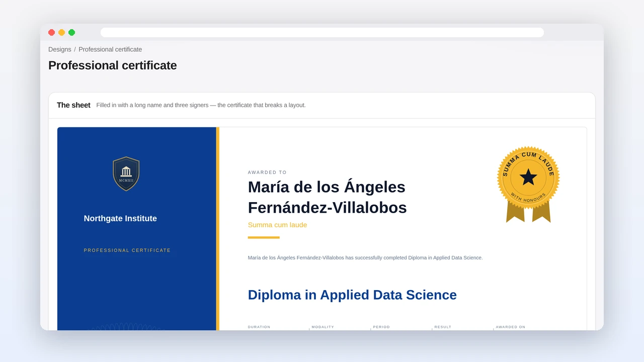Click the PERIOD column label
Screen dimensions: 644x362
coord(381,327)
